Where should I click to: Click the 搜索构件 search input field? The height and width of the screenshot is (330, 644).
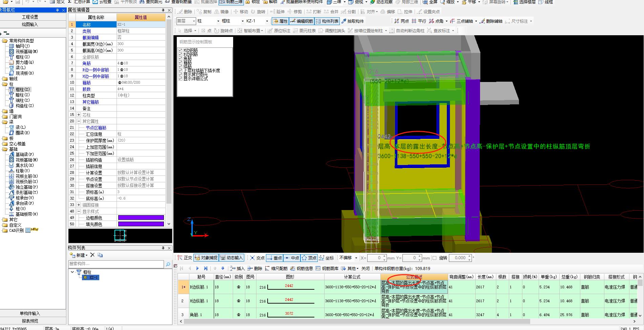pyautogui.click(x=116, y=264)
